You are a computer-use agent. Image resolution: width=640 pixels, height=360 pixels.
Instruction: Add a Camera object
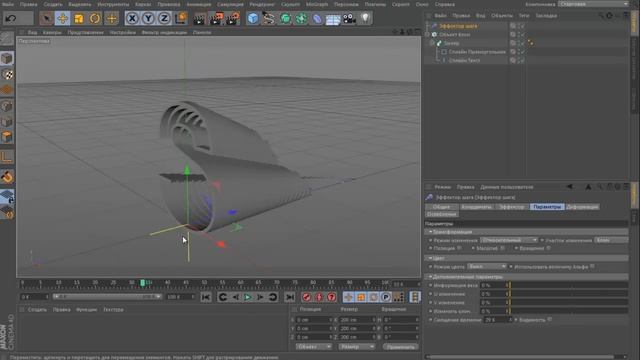349,18
